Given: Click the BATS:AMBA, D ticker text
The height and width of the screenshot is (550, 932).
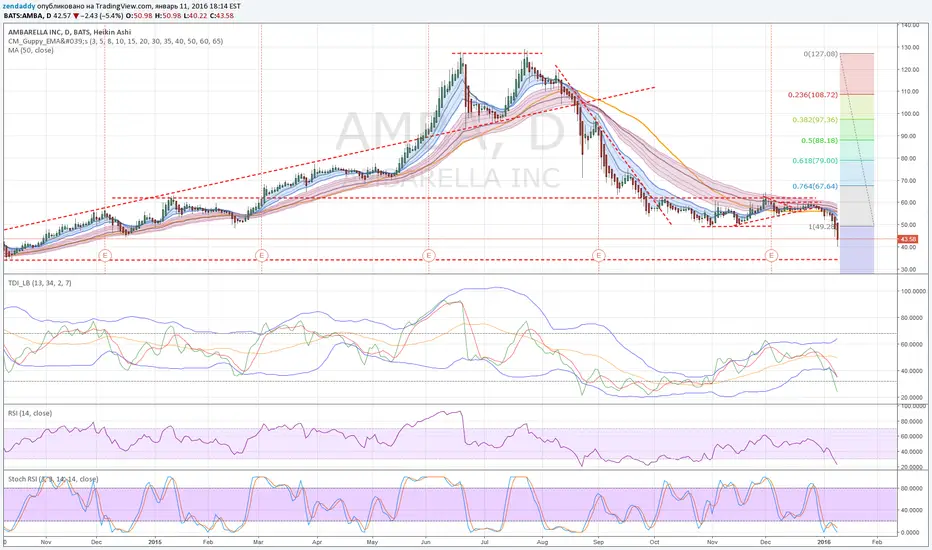Looking at the screenshot, I should [27, 15].
